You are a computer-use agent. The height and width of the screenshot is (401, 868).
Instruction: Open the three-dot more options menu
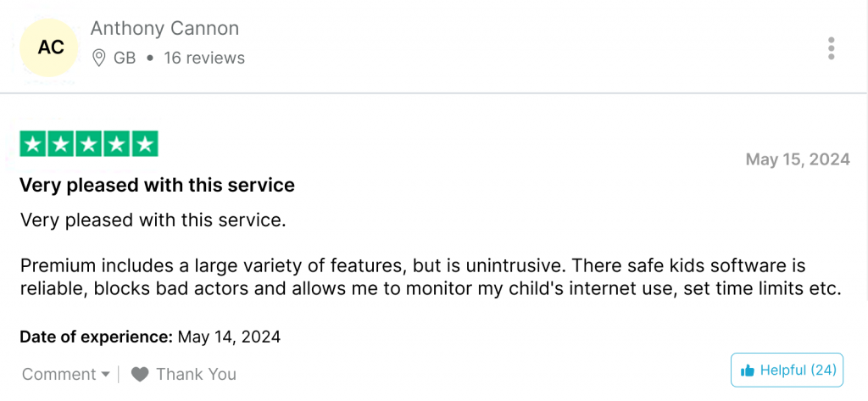[831, 48]
